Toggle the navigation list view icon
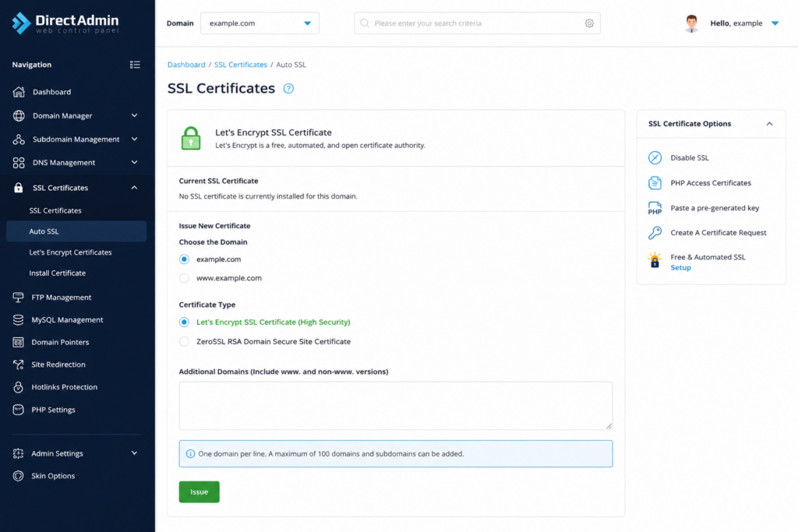Image resolution: width=798 pixels, height=532 pixels. (135, 65)
